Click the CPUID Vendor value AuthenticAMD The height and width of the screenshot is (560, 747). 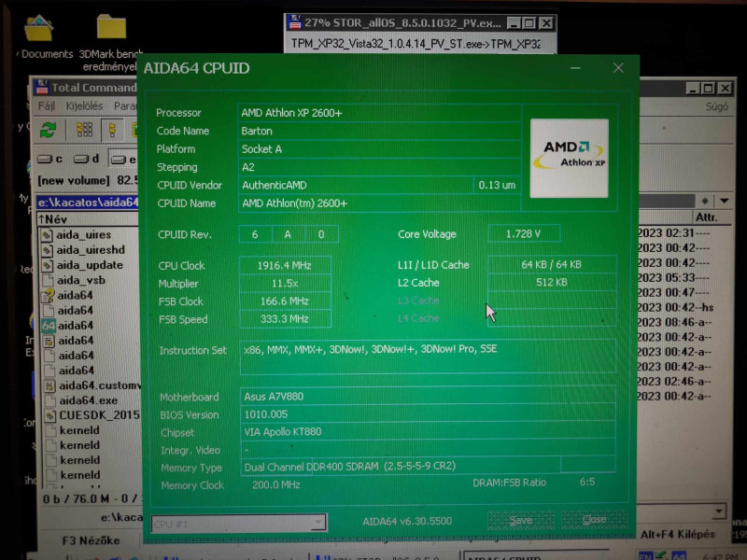pyautogui.click(x=356, y=185)
